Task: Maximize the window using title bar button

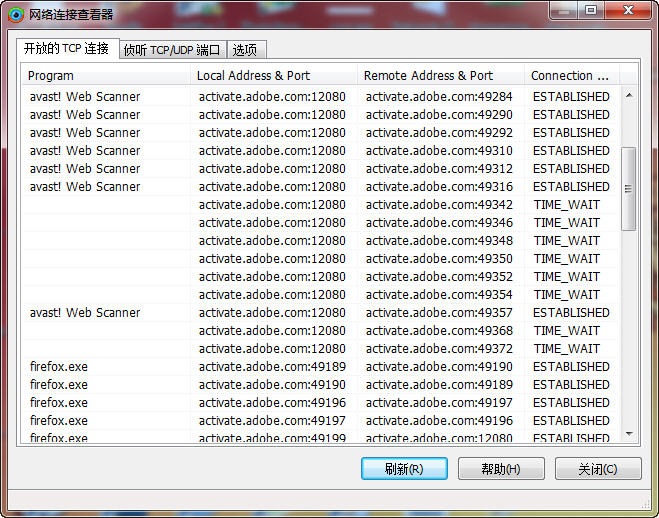Action: (x=591, y=10)
